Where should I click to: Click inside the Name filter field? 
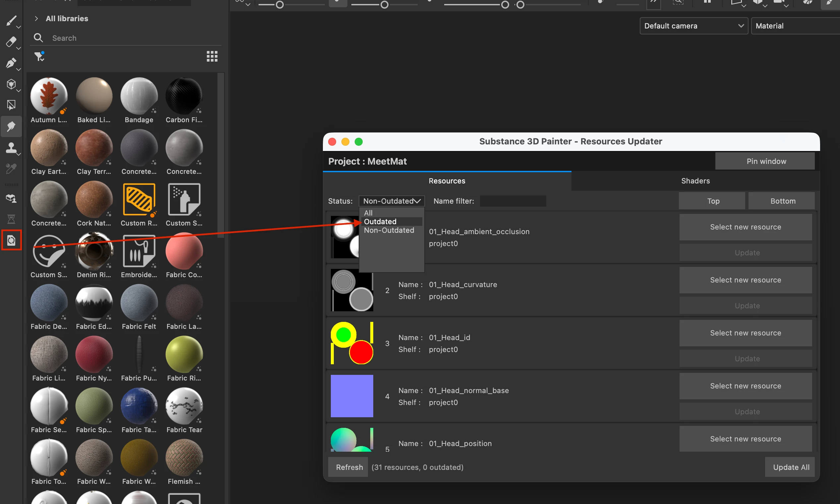(513, 201)
